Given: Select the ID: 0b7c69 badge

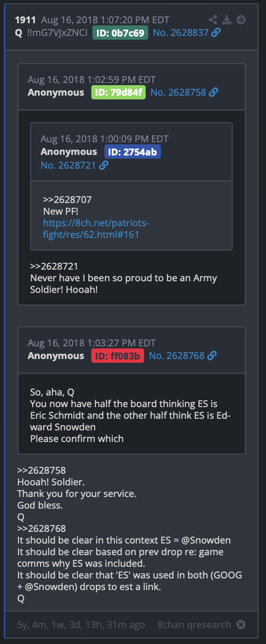Looking at the screenshot, I should pos(120,33).
